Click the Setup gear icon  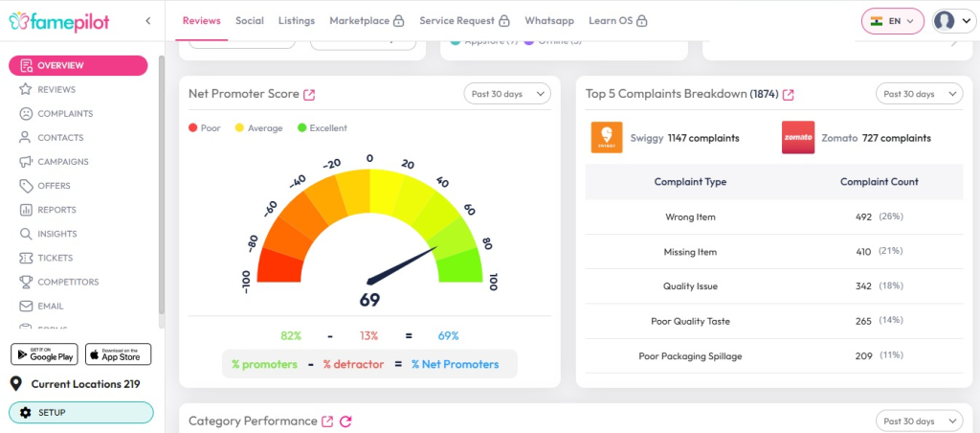point(26,413)
